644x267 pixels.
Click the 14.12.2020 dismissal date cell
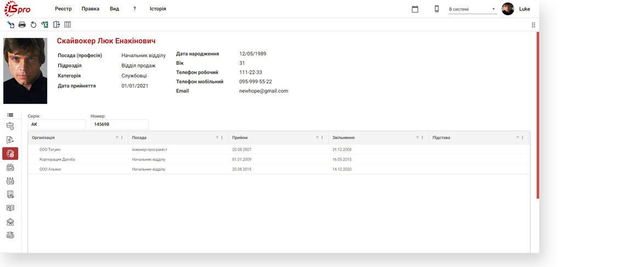click(x=342, y=169)
